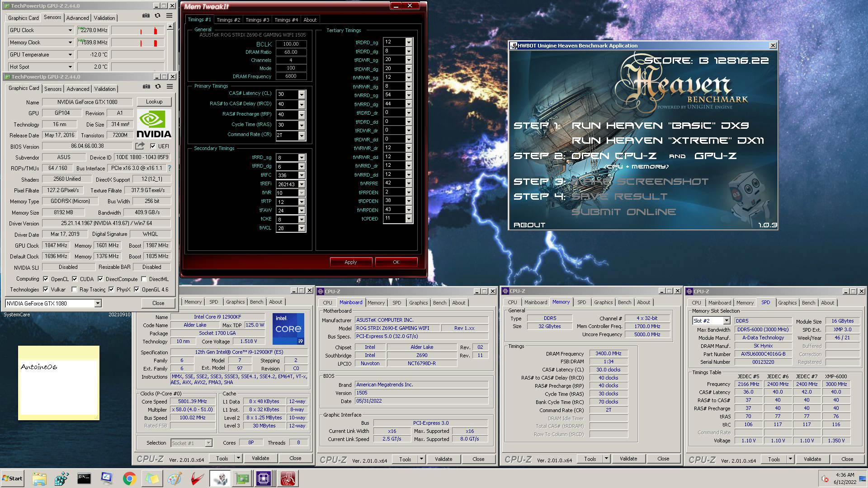The image size is (868, 488).
Task: Open hamburger menu in GPU-Z Sensors window
Action: click(x=170, y=16)
